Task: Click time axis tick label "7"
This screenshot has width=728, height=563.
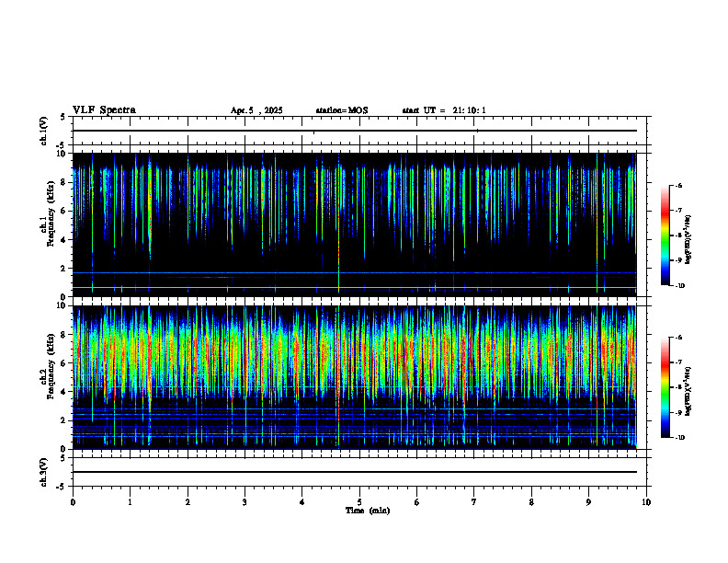Action: (x=474, y=502)
